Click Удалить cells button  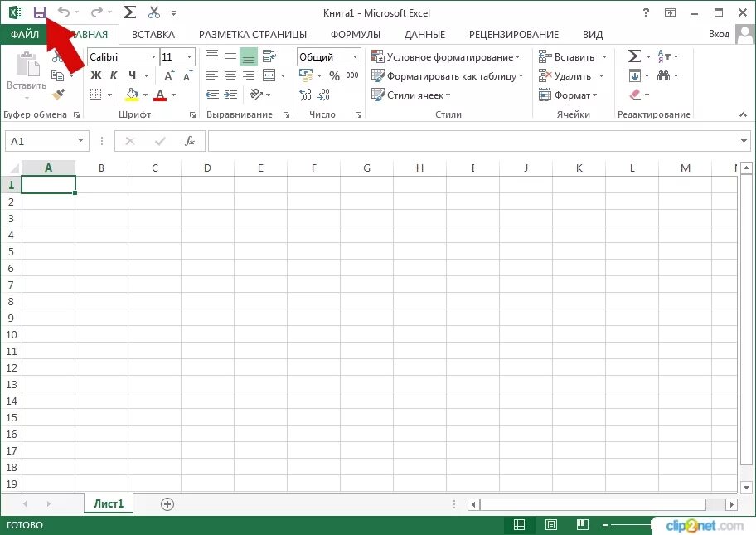566,75
